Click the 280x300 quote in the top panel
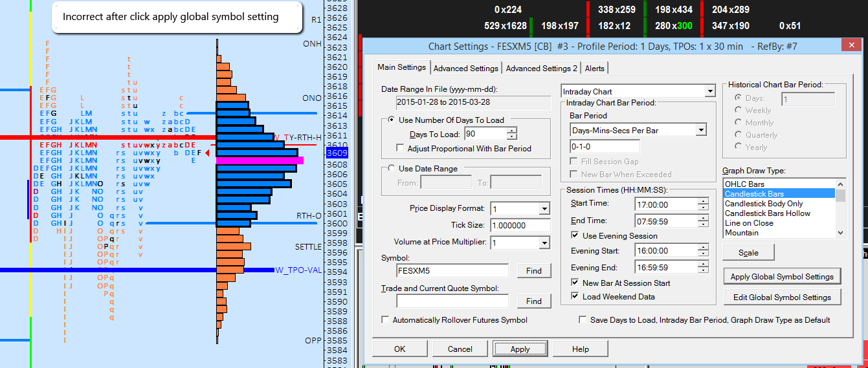The width and height of the screenshot is (868, 368). [674, 26]
